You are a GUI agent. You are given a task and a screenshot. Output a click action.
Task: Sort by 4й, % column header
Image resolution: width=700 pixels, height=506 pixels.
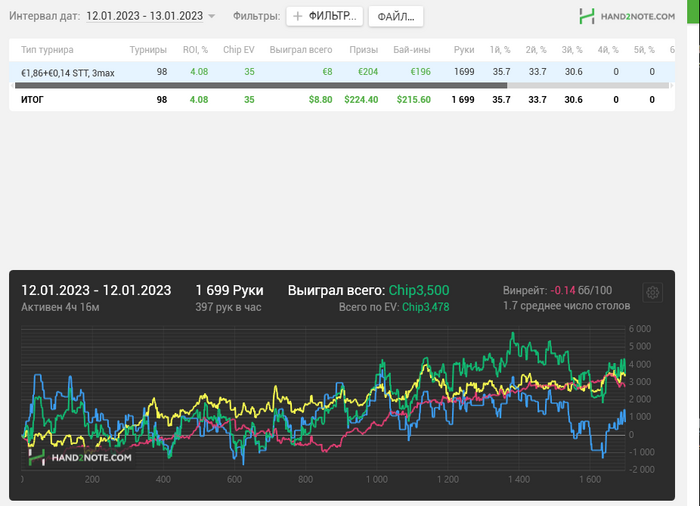coord(608,50)
